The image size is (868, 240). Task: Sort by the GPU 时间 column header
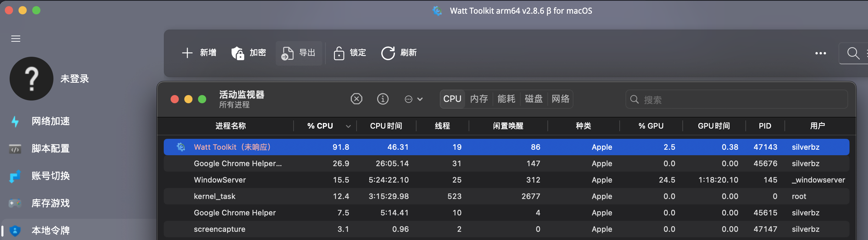tap(714, 126)
